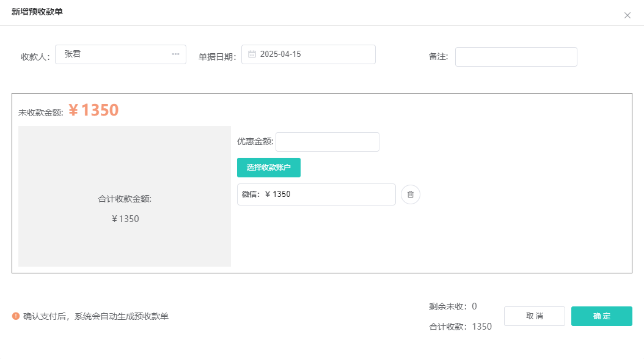Confirm the receipt with 确定
The width and height of the screenshot is (644, 359).
tap(601, 316)
